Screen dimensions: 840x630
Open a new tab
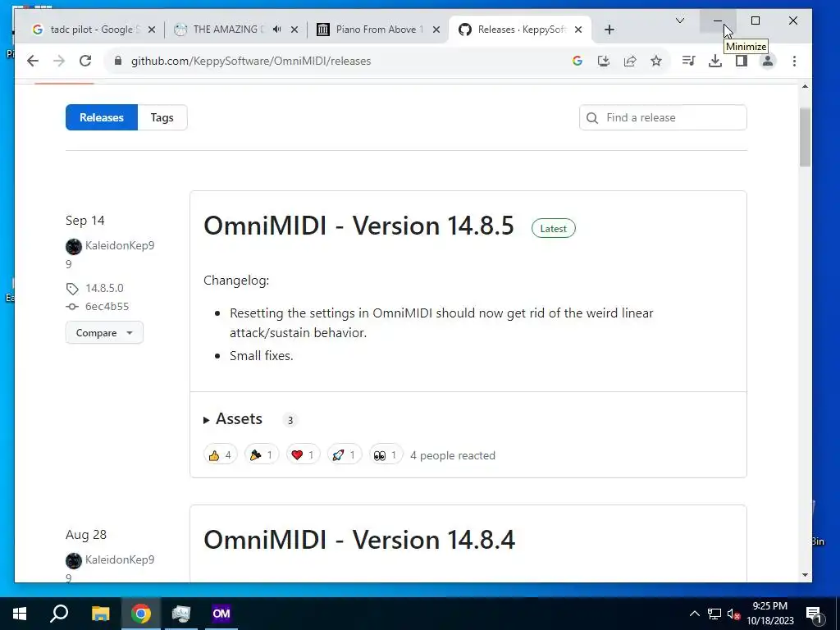point(609,30)
